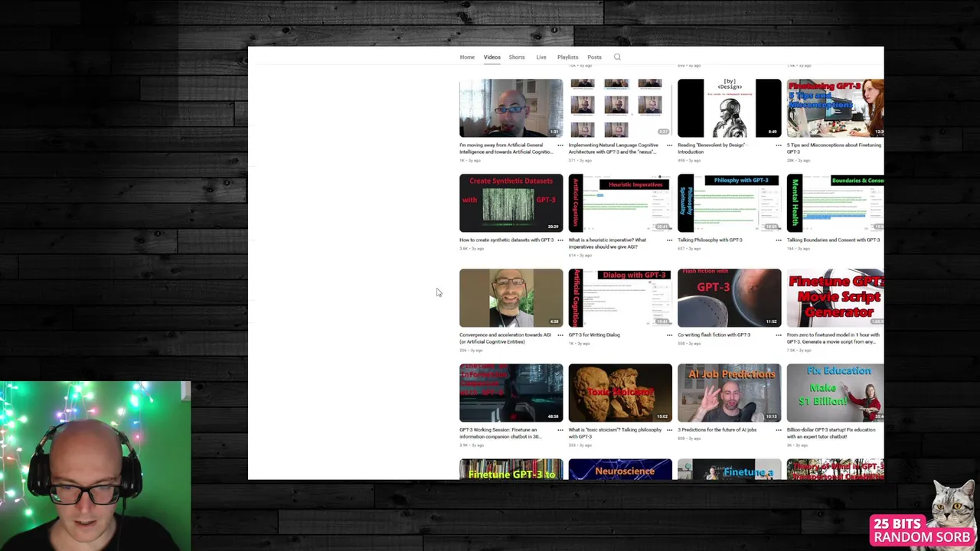
Task: Open title 'Billion-dollar GPT-3 startup! Fix education'
Action: (831, 433)
